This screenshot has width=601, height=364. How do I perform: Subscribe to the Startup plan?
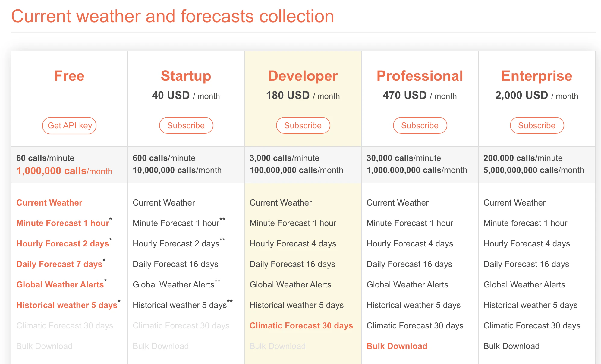[186, 125]
